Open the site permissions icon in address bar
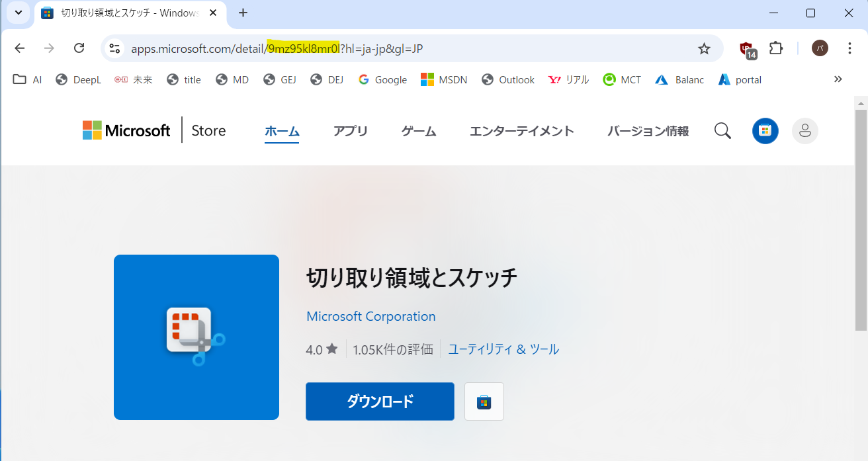The width and height of the screenshot is (868, 461). pos(114,48)
